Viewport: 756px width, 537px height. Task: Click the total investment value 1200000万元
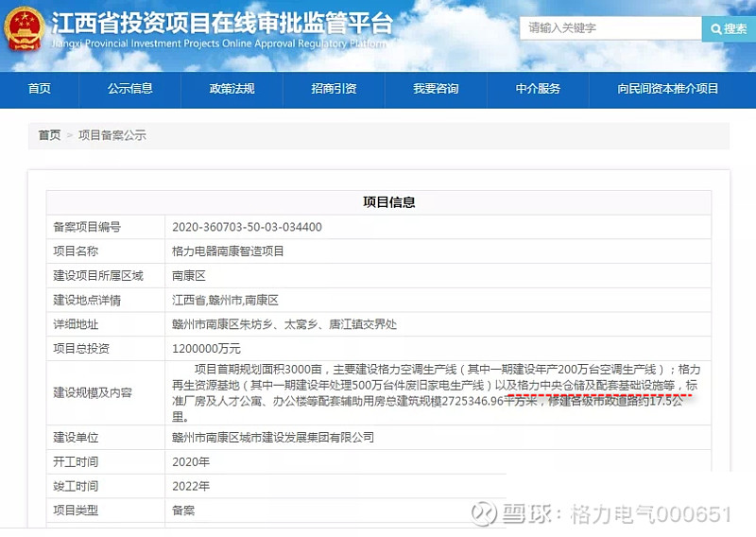[206, 349]
